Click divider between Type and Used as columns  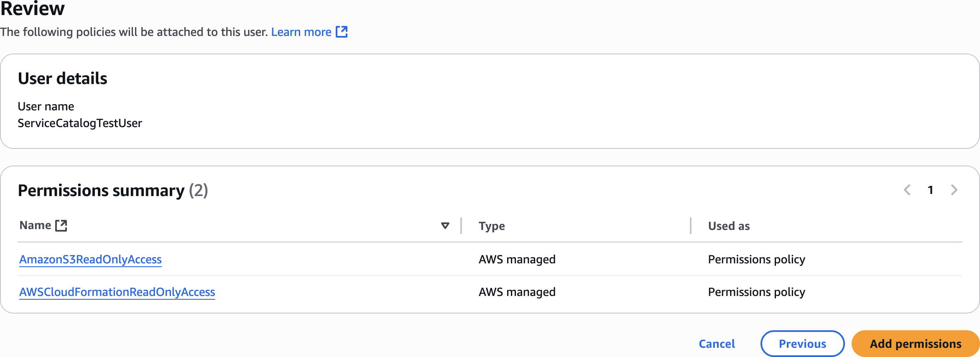691,226
